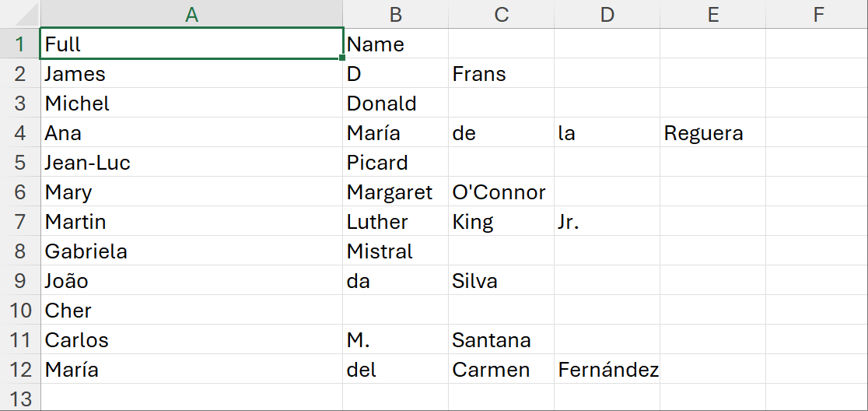This screenshot has height=411, width=868.
Task: Select column A header
Action: [191, 14]
